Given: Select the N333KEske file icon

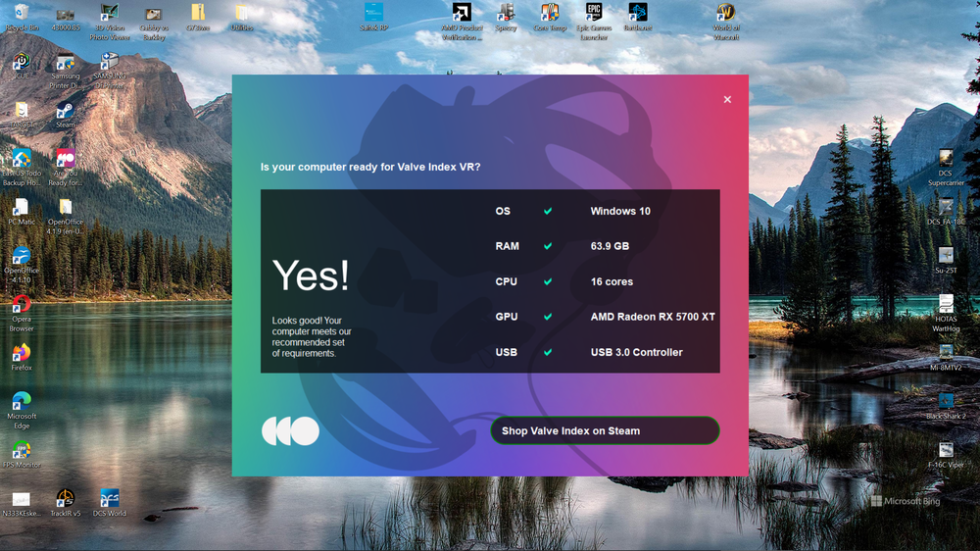Looking at the screenshot, I should pos(22,503).
